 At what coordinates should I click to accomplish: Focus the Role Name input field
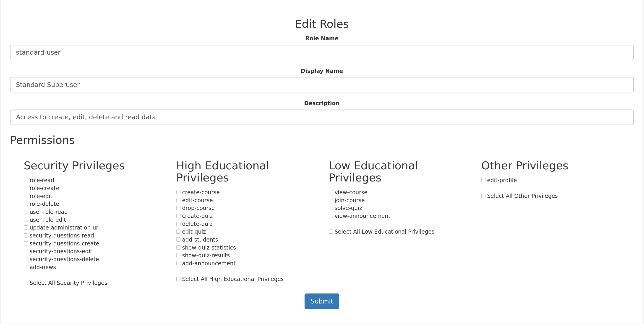(321, 52)
